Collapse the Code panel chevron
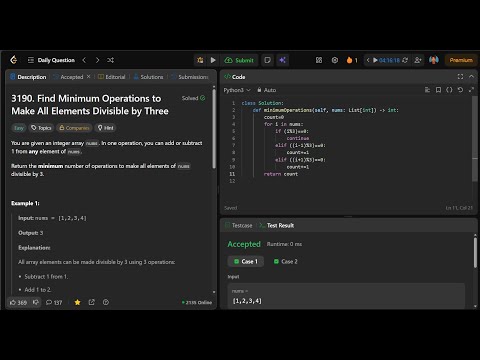The image size is (480, 360). coord(471,77)
